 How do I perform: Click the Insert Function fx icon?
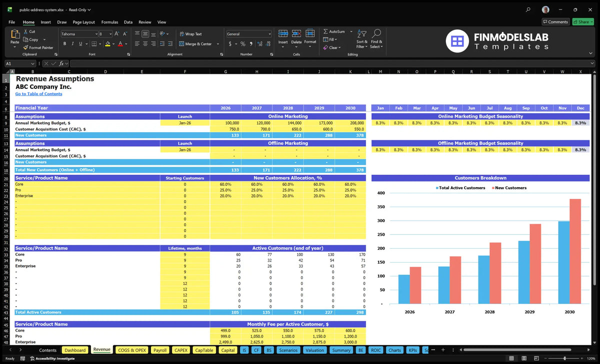(x=62, y=63)
